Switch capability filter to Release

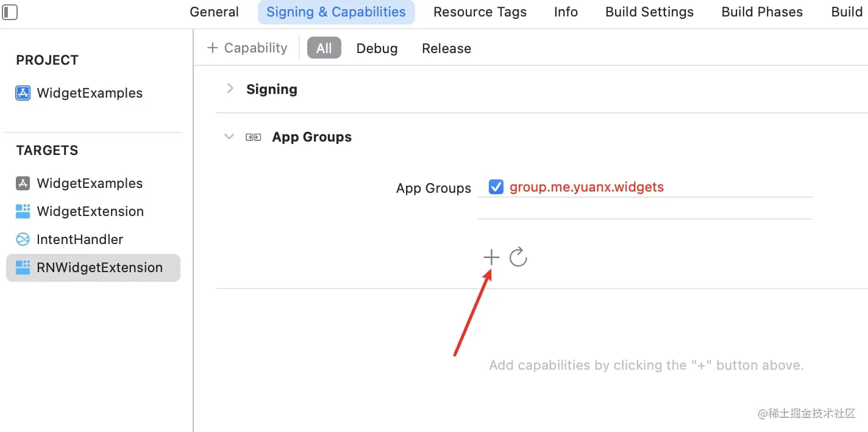[x=446, y=48]
